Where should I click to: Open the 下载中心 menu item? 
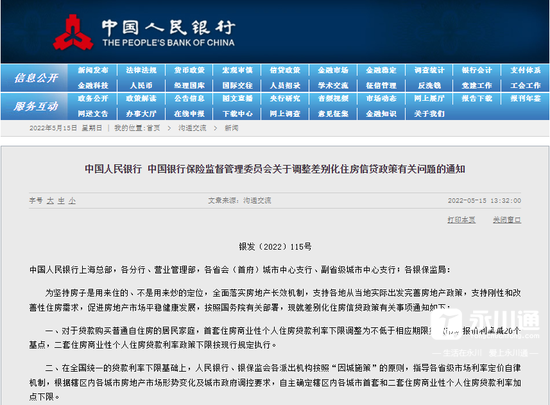point(237,114)
